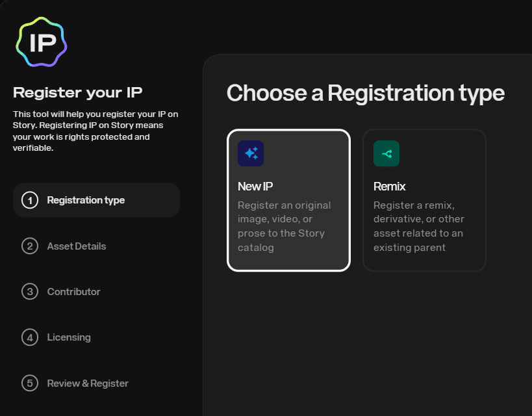532x416 pixels.
Task: Click the Remix description about existing parent
Action: pos(419,226)
